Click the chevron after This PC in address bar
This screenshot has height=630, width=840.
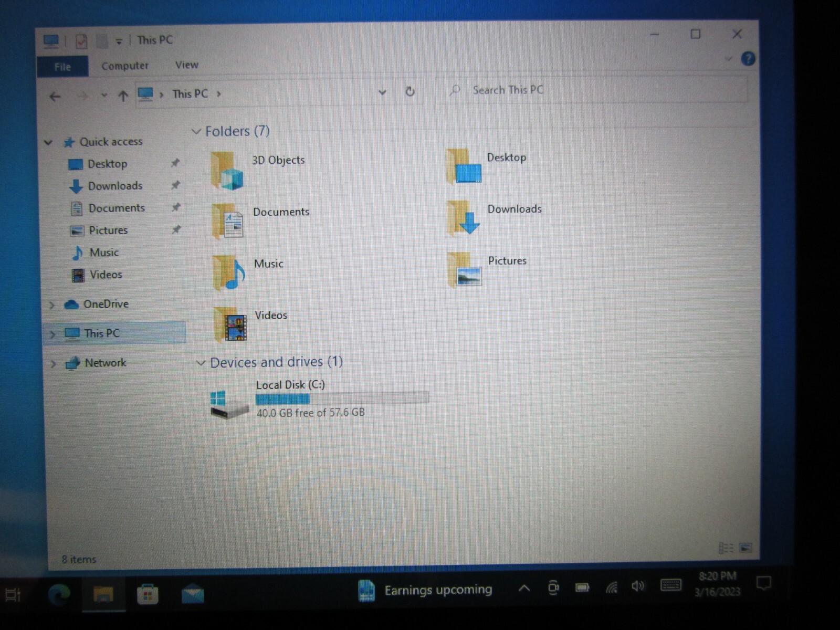[219, 94]
